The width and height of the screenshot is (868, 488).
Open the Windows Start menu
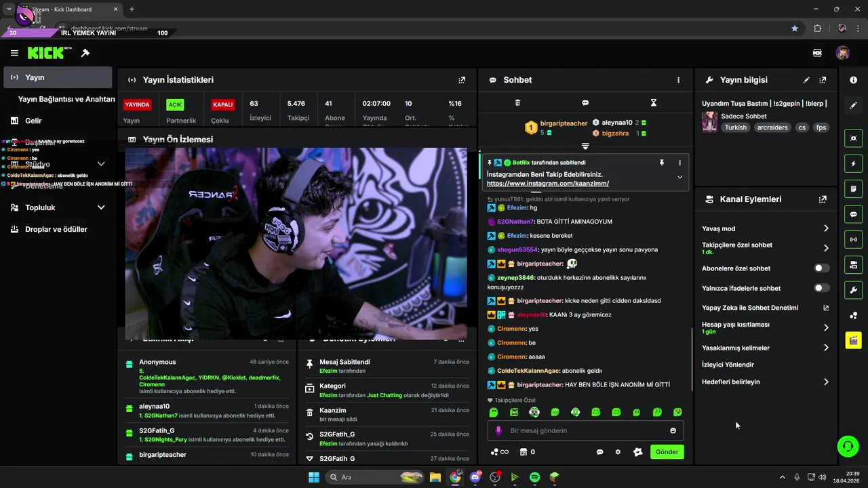click(314, 477)
